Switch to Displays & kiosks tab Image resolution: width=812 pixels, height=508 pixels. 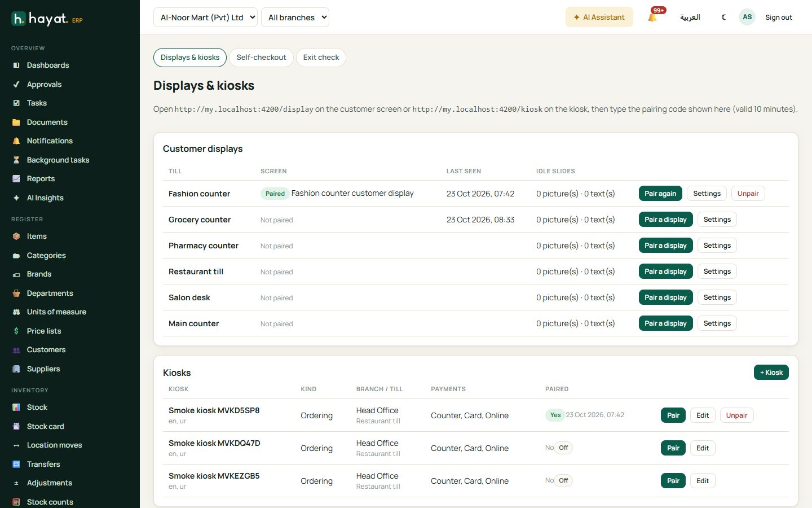190,58
